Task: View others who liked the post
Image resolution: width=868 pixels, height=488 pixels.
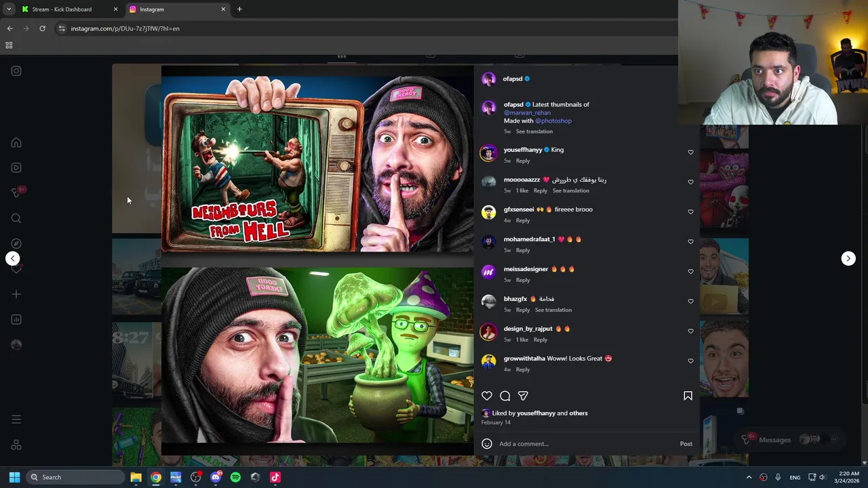Action: coord(578,413)
